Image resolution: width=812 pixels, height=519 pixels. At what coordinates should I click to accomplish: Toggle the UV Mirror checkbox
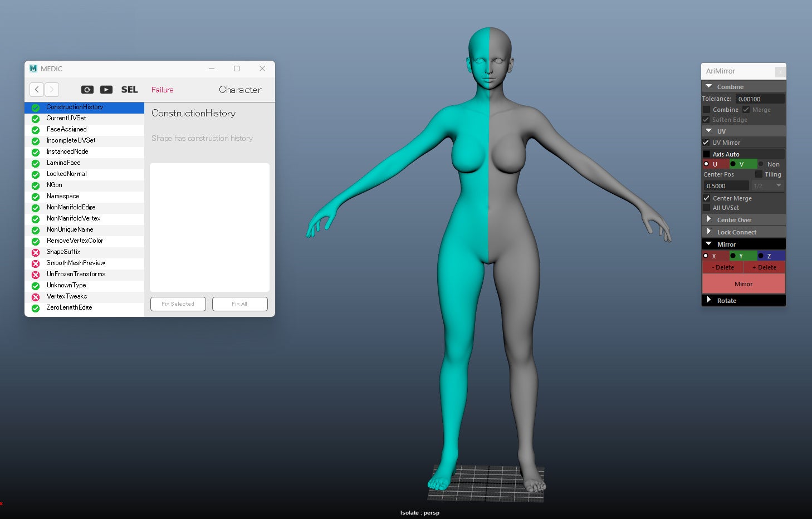[706, 143]
